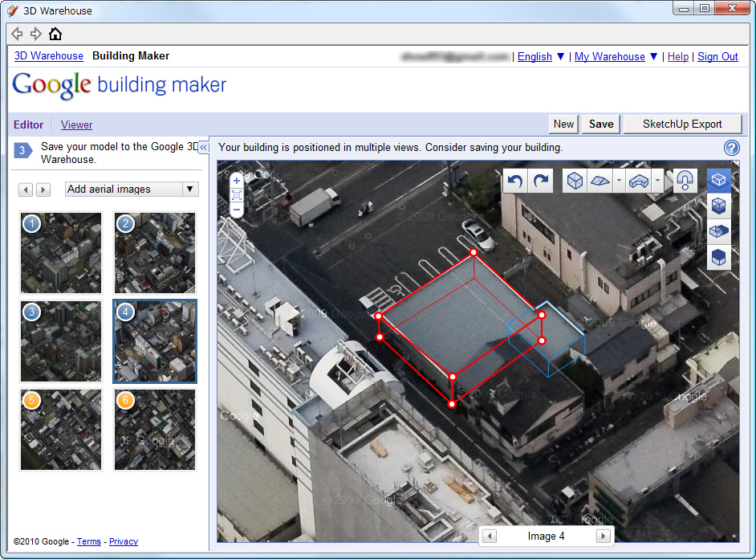Switch to next image after Image 4
Image resolution: width=756 pixels, height=559 pixels.
pyautogui.click(x=603, y=536)
